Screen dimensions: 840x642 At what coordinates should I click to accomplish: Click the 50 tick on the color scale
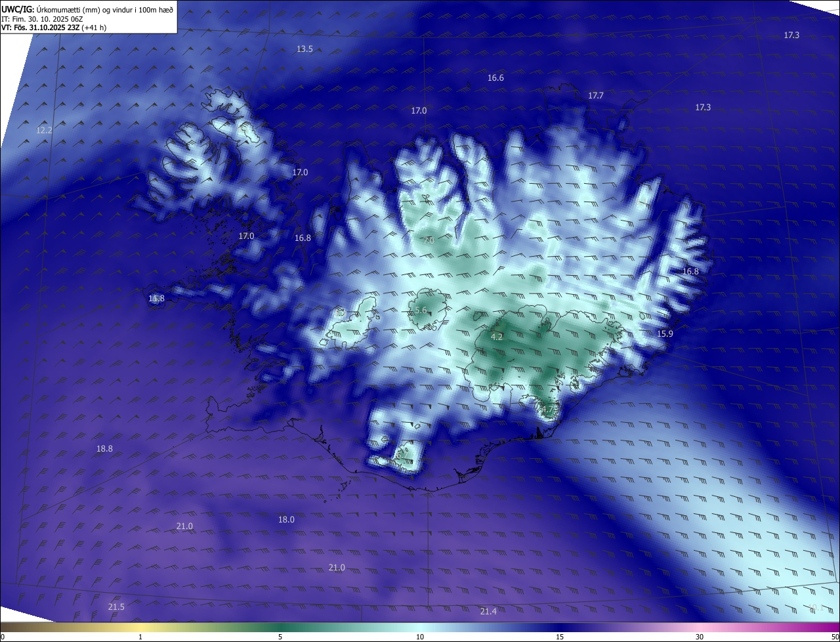(x=835, y=637)
